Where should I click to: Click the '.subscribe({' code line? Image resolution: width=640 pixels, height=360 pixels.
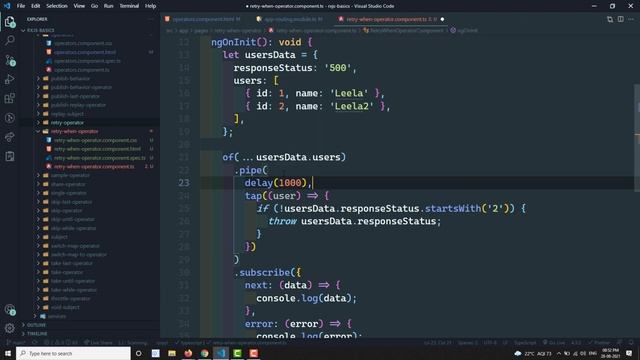(x=268, y=272)
